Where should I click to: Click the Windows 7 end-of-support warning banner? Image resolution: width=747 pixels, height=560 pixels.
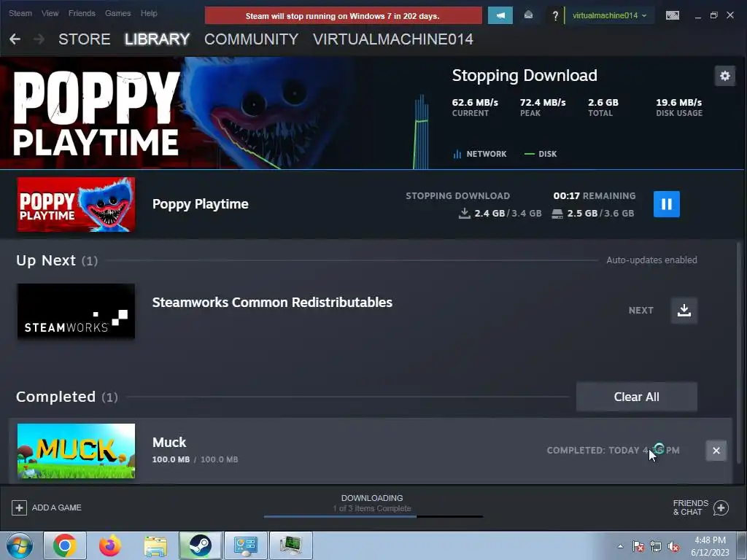click(343, 16)
